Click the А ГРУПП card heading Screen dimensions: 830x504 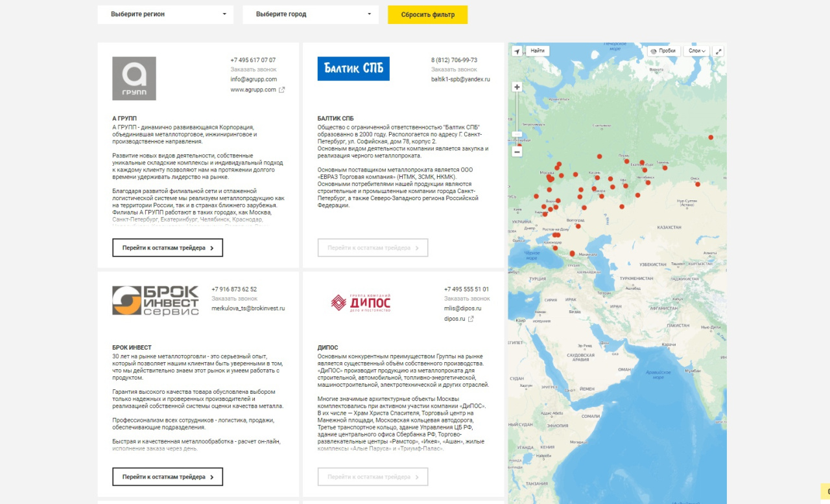point(124,119)
